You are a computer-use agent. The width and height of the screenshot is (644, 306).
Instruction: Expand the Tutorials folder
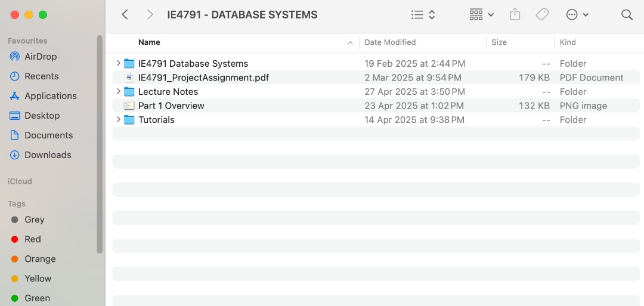click(118, 119)
